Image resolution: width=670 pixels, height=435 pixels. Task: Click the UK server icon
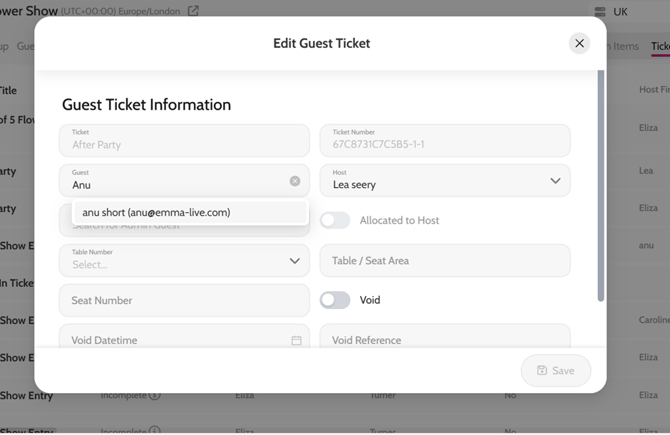pos(600,12)
